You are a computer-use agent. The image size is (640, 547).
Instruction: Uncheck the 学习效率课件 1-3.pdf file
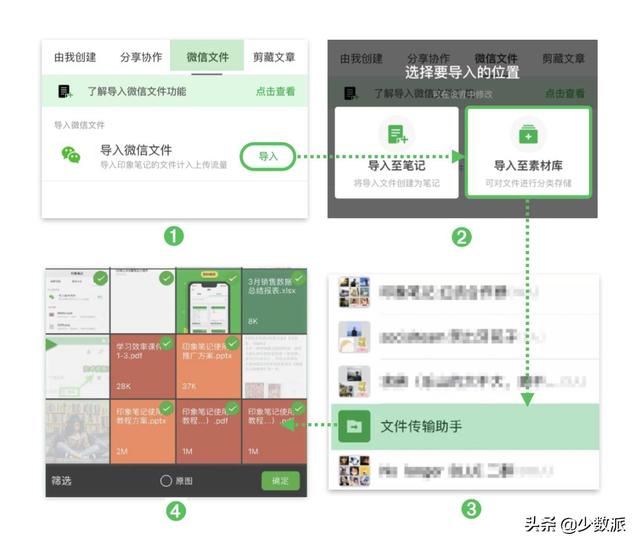tap(167, 344)
